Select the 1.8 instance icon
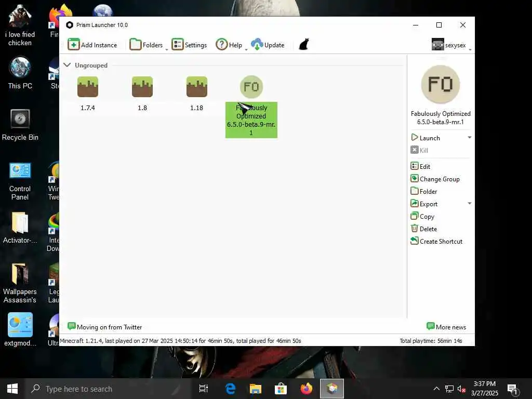 [x=142, y=87]
